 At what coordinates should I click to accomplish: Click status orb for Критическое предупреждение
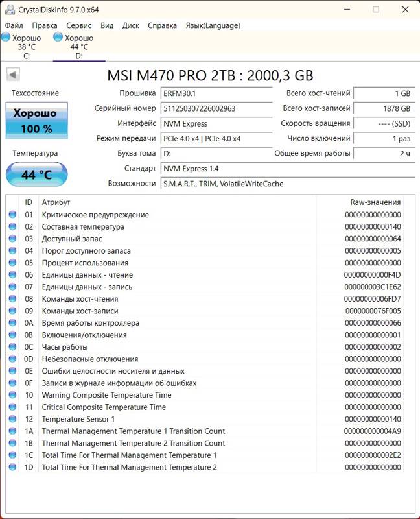click(x=13, y=215)
